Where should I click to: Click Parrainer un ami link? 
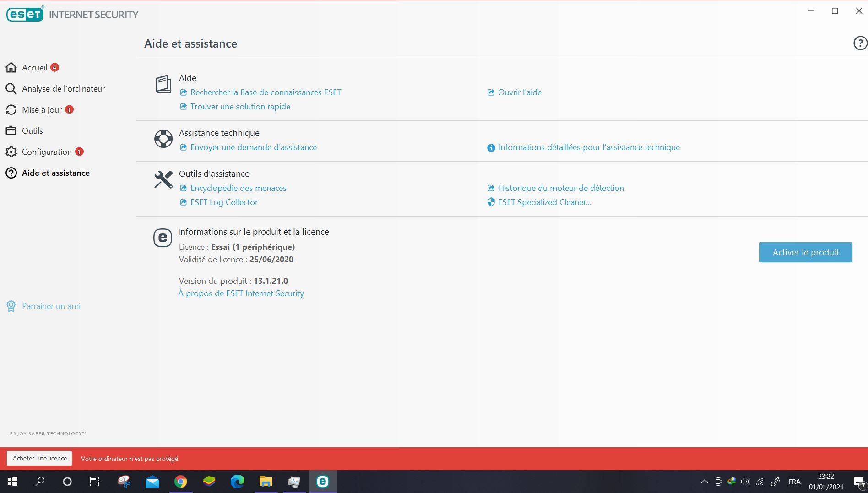[51, 306]
